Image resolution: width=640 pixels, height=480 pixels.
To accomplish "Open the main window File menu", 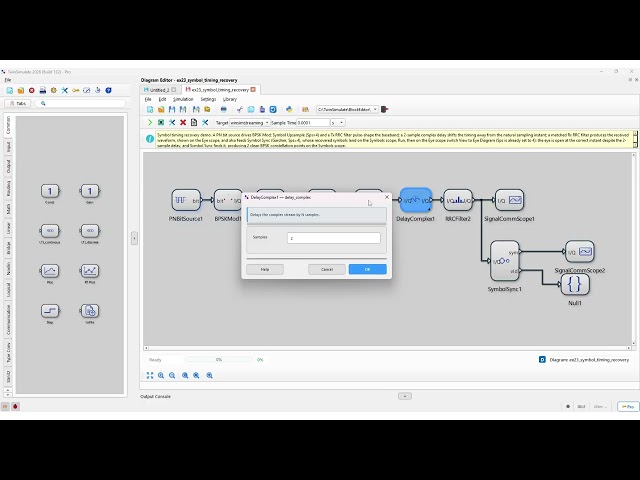I will pyautogui.click(x=8, y=80).
